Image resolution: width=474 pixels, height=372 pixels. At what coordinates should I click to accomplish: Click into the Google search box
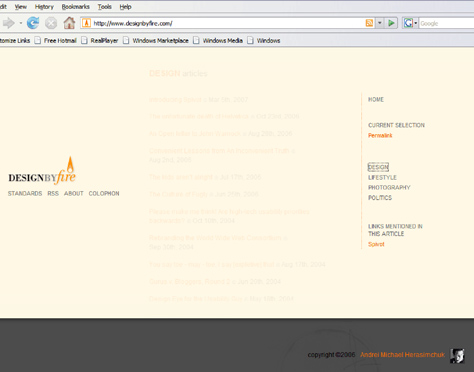(447, 23)
